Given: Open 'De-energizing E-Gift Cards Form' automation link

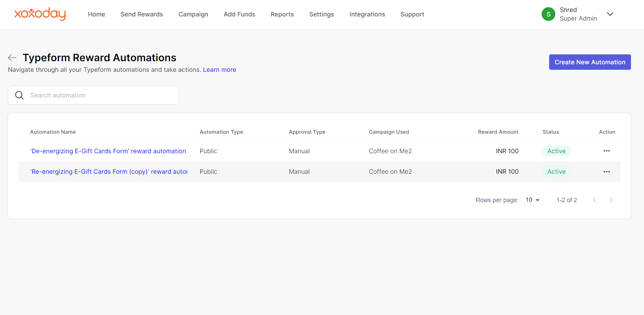Looking at the screenshot, I should (108, 151).
